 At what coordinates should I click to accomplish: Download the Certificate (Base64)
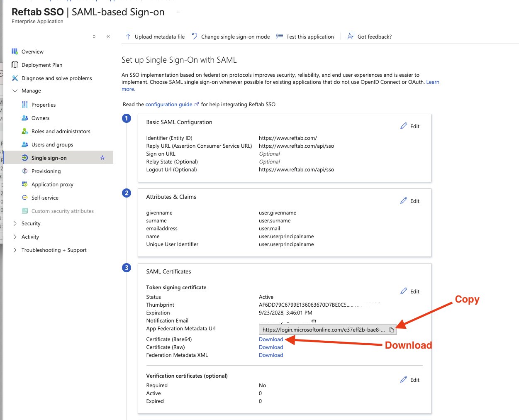[270, 339]
